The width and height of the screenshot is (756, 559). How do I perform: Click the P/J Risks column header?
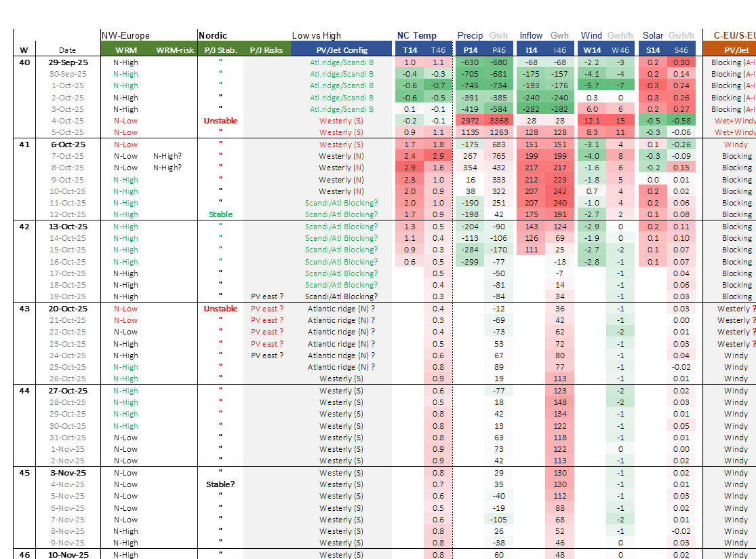pyautogui.click(x=266, y=50)
